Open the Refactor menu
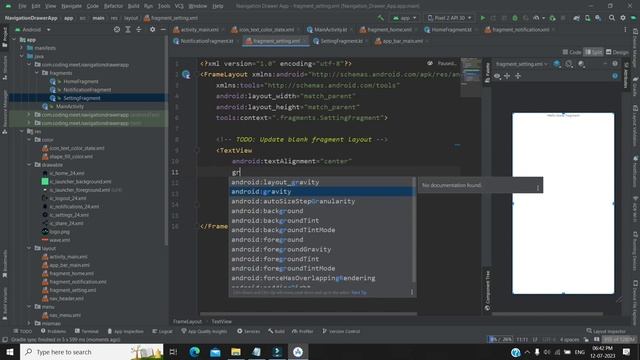Viewport: 640px width, 360px height. point(113,6)
